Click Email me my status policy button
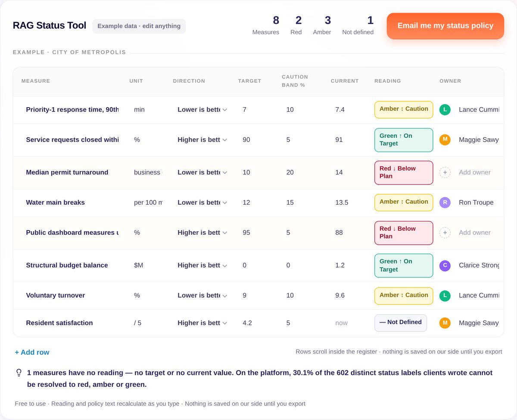The image size is (517, 420). click(x=445, y=26)
